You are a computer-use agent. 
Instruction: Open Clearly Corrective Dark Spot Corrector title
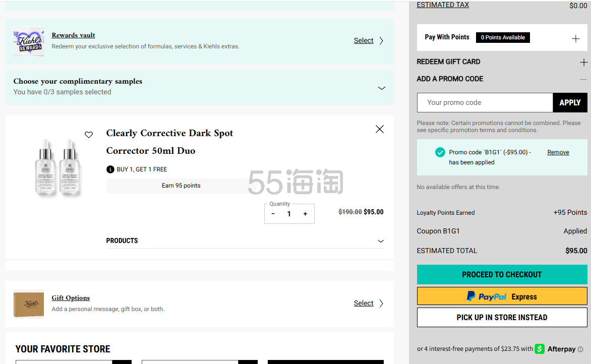tap(169, 142)
